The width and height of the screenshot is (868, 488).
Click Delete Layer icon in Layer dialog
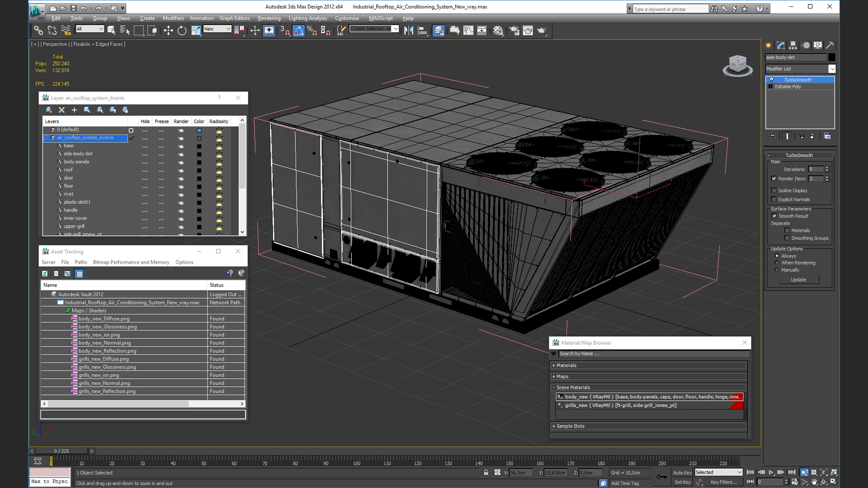(x=61, y=110)
